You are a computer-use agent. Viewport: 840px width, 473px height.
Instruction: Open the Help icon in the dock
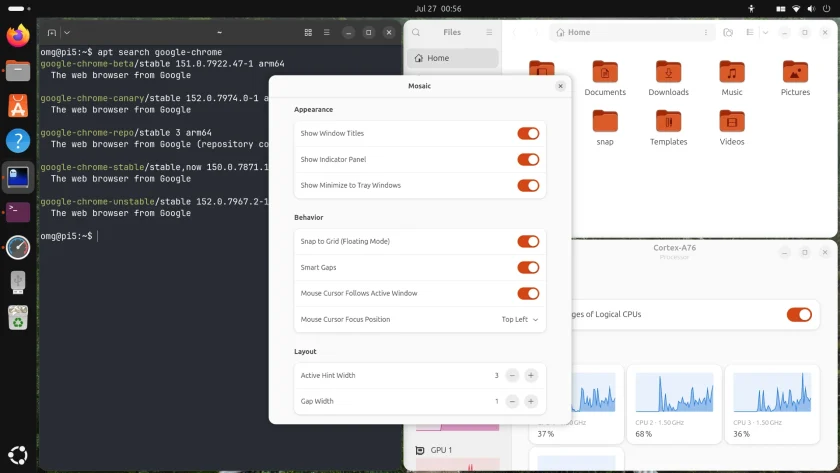[x=18, y=141]
